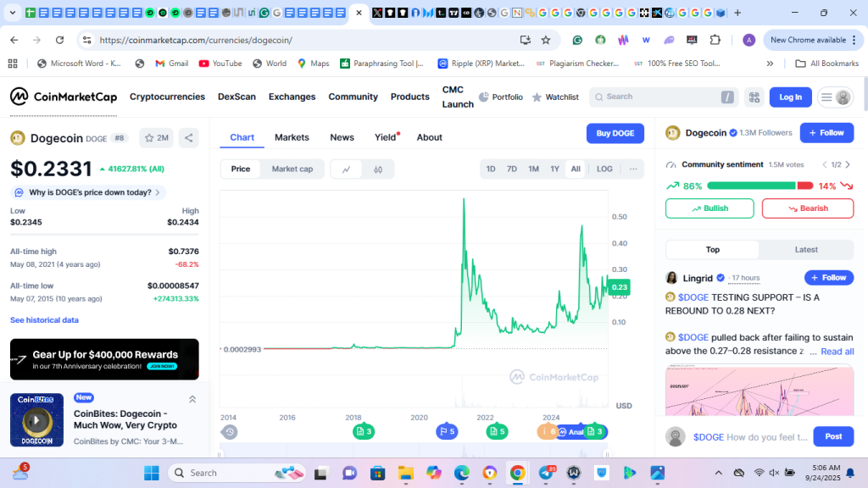The height and width of the screenshot is (488, 868).
Task: Open Telegram from the taskbar
Action: click(546, 473)
